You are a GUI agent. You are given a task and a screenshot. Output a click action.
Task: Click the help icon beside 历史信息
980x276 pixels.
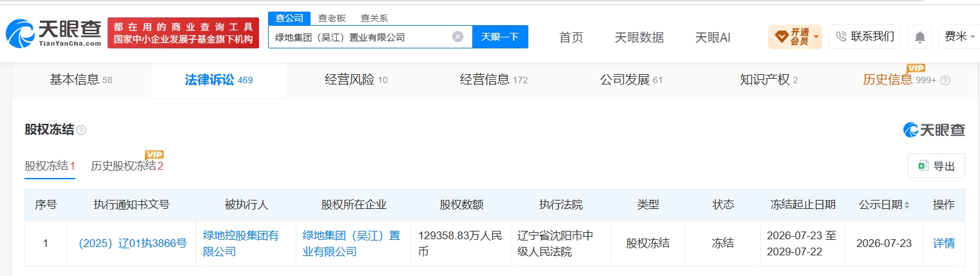click(945, 81)
